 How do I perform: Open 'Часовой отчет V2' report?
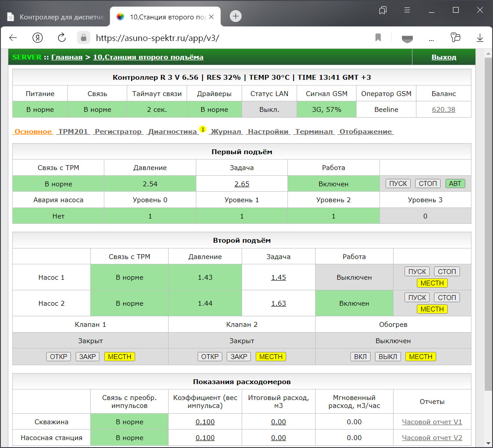click(x=432, y=438)
